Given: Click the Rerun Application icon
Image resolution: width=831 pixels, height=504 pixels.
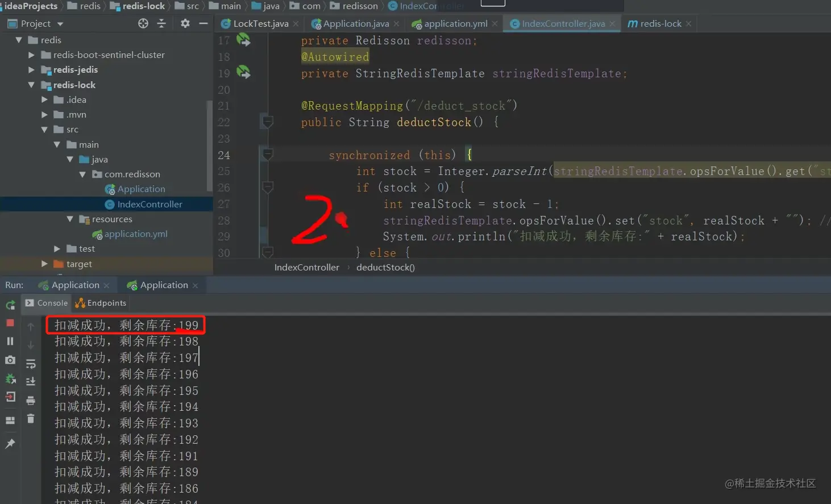Looking at the screenshot, I should (10, 305).
